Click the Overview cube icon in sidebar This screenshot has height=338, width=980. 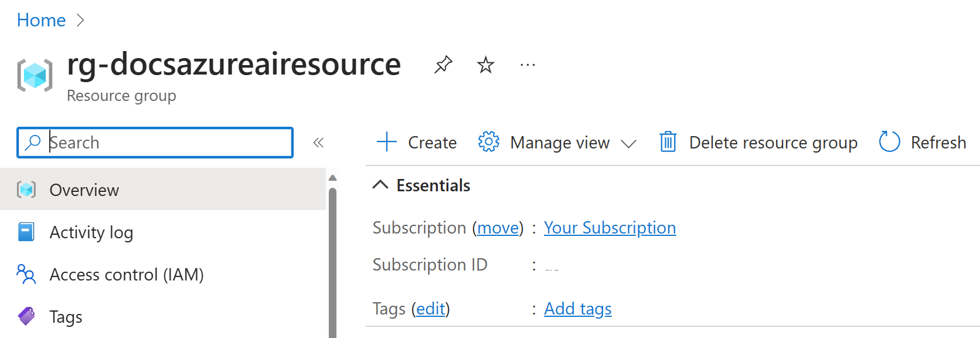[26, 190]
